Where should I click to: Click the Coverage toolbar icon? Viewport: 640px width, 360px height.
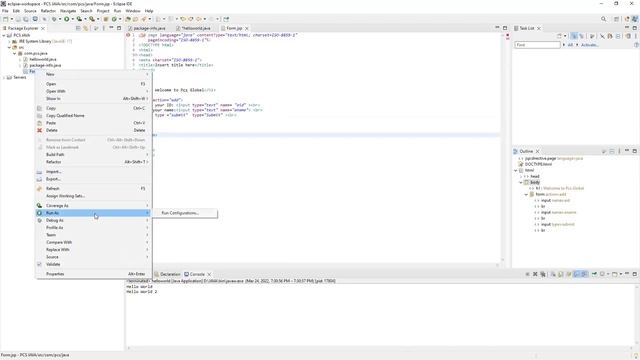point(79,19)
